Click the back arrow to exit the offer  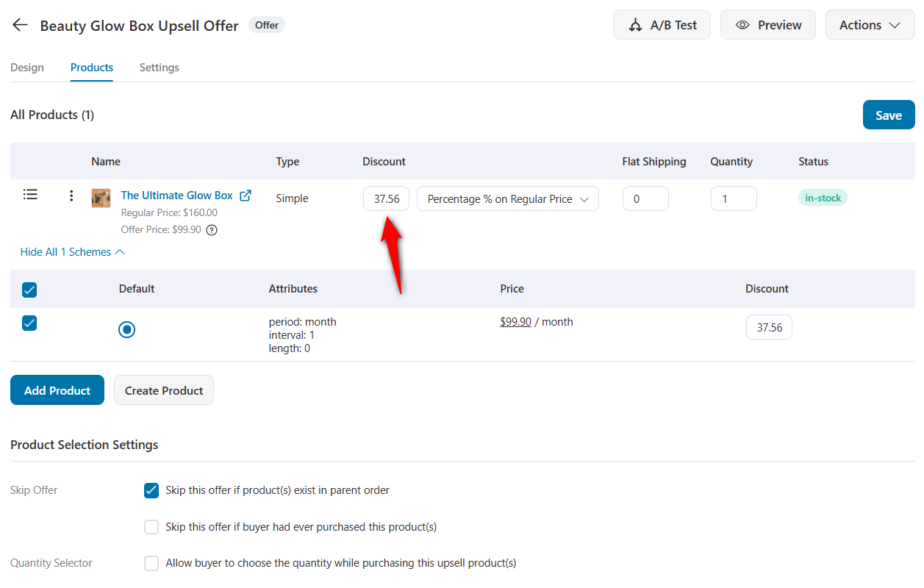pos(19,24)
